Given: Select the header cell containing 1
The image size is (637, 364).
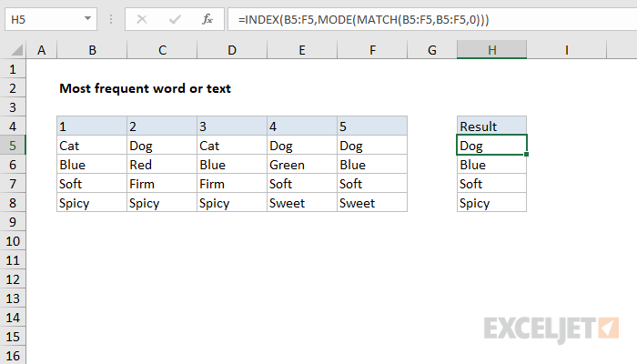Looking at the screenshot, I should tap(92, 126).
